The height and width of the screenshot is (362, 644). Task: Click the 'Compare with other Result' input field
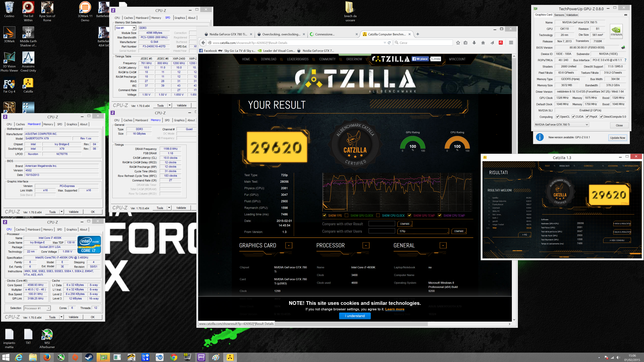click(382, 224)
